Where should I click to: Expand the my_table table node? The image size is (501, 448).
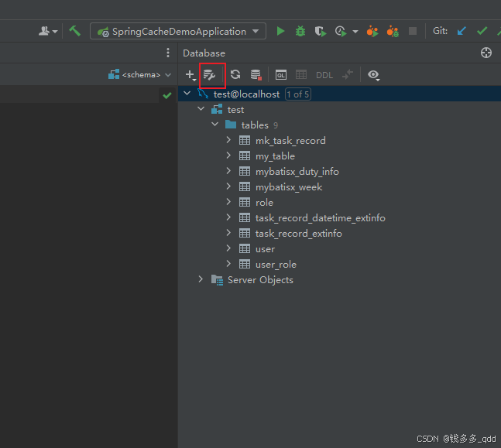coord(228,156)
